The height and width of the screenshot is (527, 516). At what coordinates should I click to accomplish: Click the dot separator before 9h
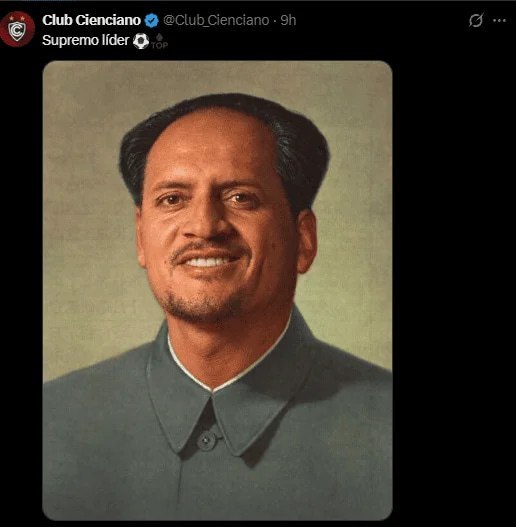click(275, 21)
